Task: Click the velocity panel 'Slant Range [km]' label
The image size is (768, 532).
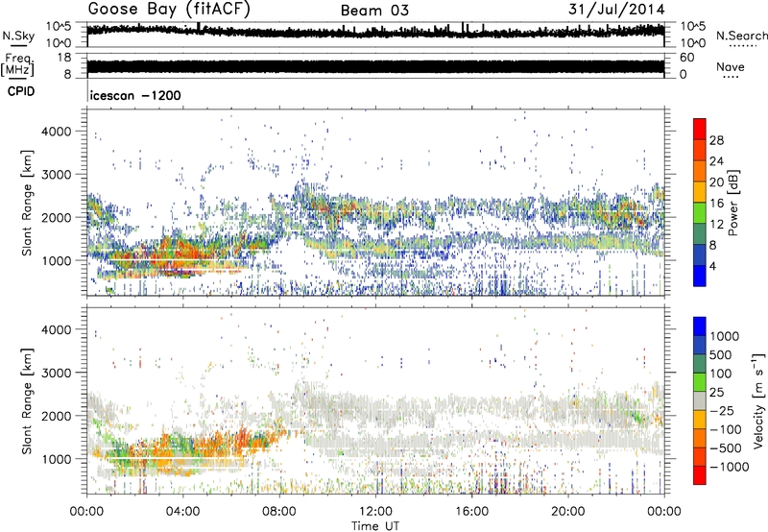Action: pyautogui.click(x=27, y=401)
